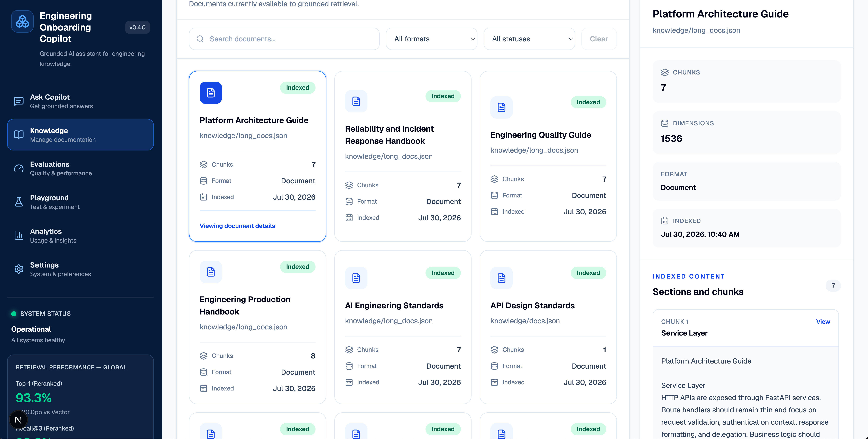The width and height of the screenshot is (868, 439).
Task: Click the layers icon beside CHUNKS in details
Action: 664,72
